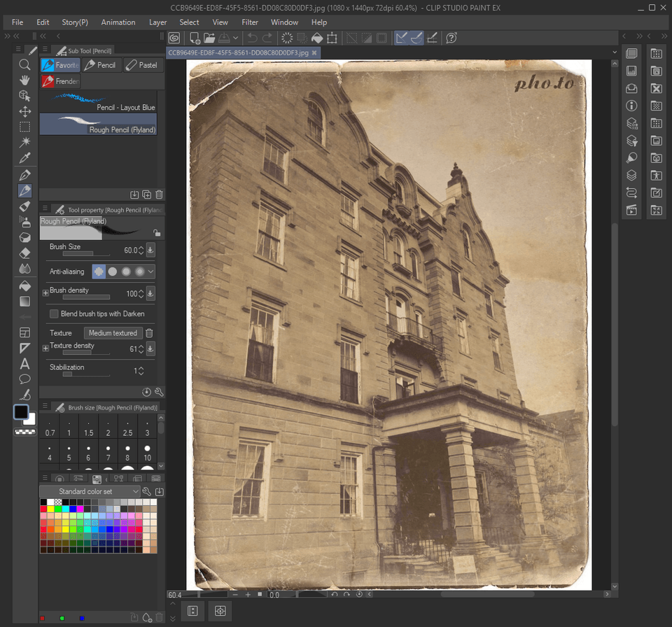Open CLIP STUDIO help via the question mark
Screen dimensions: 672x627
click(x=451, y=38)
